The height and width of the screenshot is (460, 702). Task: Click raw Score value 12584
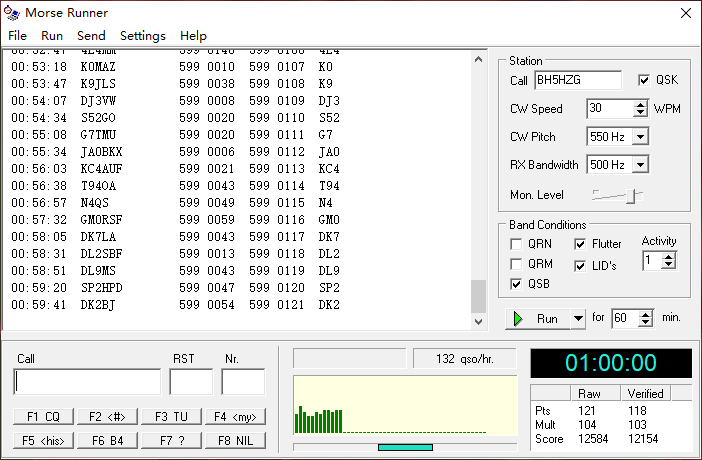(593, 439)
